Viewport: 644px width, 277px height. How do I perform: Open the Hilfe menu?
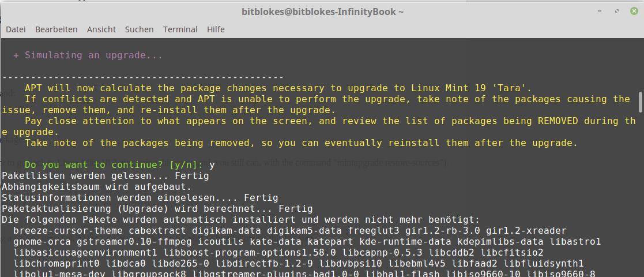[x=216, y=29]
